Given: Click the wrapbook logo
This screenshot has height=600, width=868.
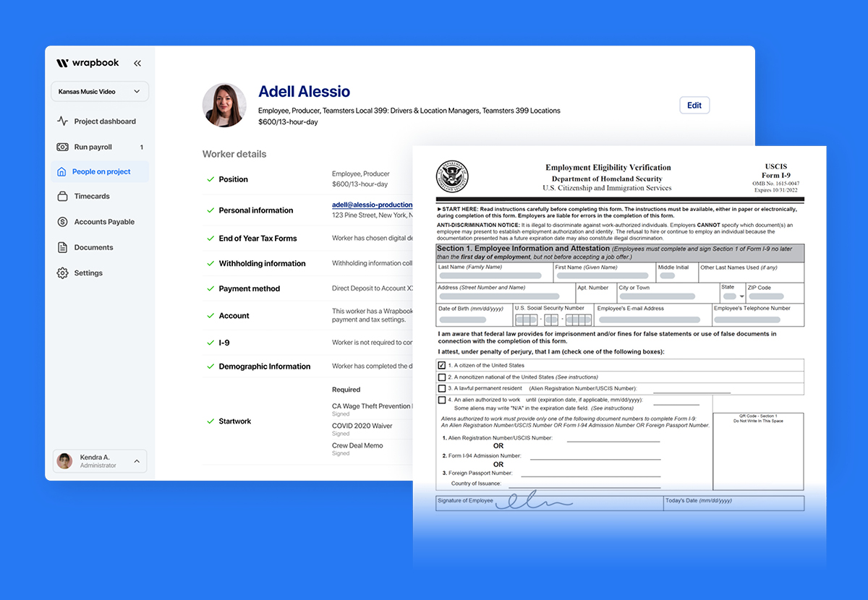Looking at the screenshot, I should (x=88, y=62).
